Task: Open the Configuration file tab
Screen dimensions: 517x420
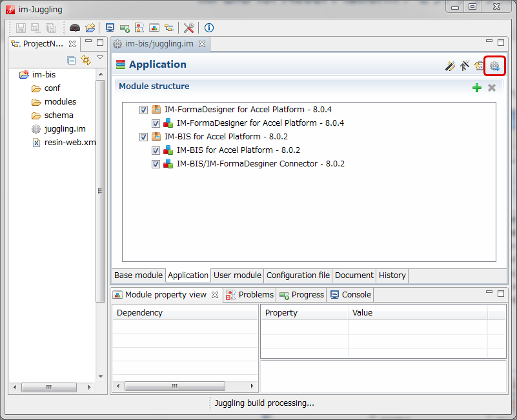Action: (298, 275)
